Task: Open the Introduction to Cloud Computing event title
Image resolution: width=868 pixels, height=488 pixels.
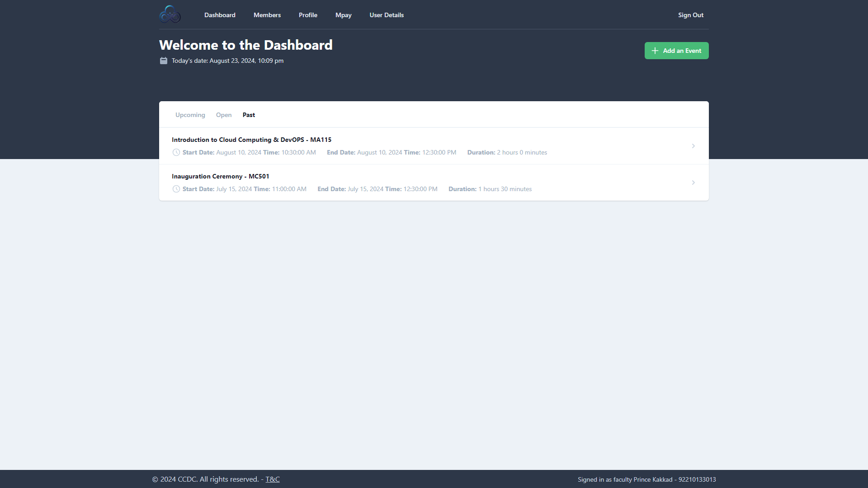Action: (251, 140)
